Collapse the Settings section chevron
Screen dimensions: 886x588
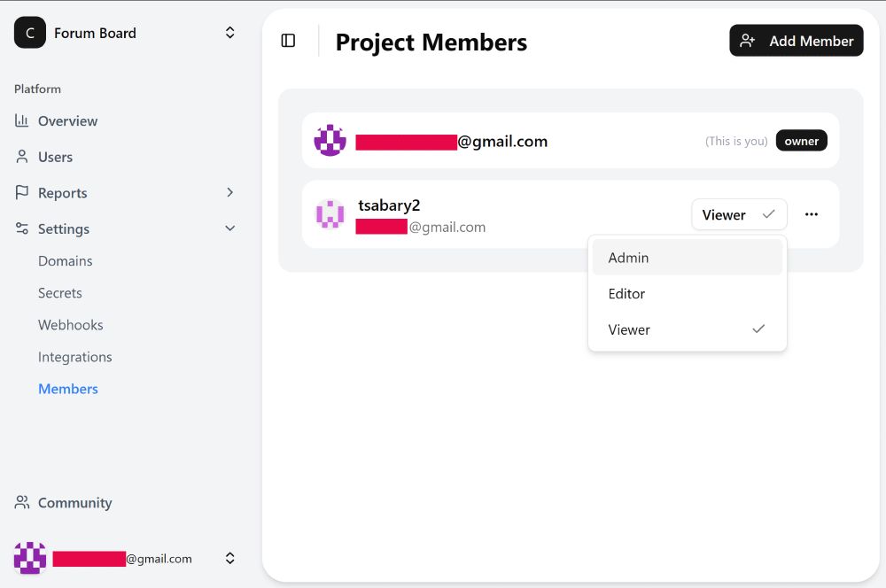(x=229, y=228)
